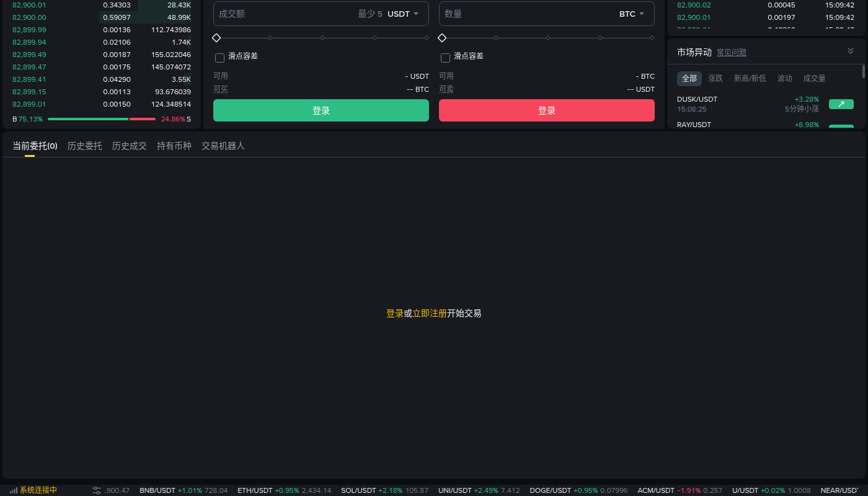Click the sell quantity slider start handle
This screenshot has width=868, height=496.
[x=442, y=38]
